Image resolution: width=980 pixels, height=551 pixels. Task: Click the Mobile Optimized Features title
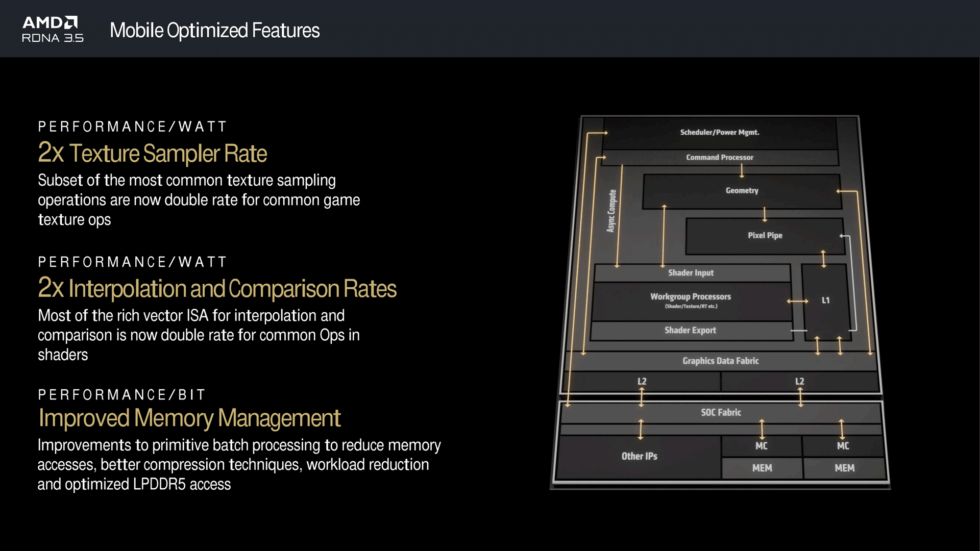tap(214, 31)
